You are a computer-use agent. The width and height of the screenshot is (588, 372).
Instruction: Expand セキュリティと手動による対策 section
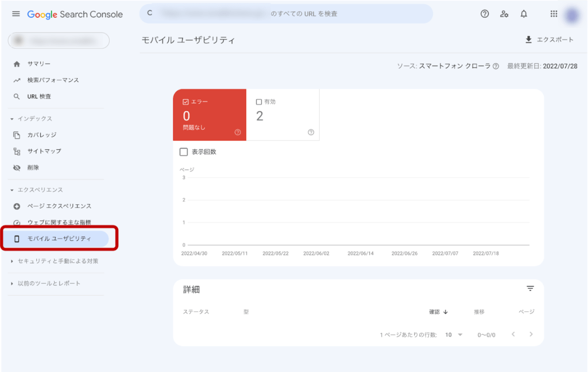pyautogui.click(x=55, y=261)
